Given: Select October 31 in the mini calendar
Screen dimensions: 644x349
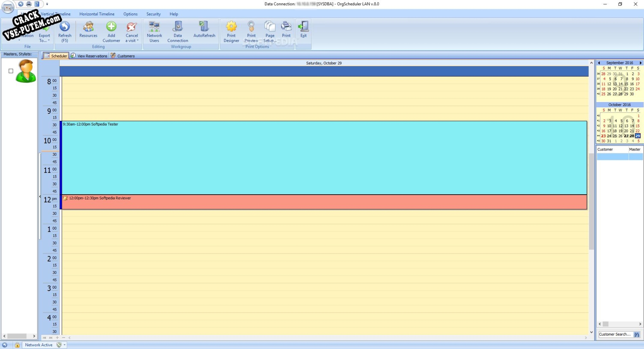Looking at the screenshot, I should (609, 141).
